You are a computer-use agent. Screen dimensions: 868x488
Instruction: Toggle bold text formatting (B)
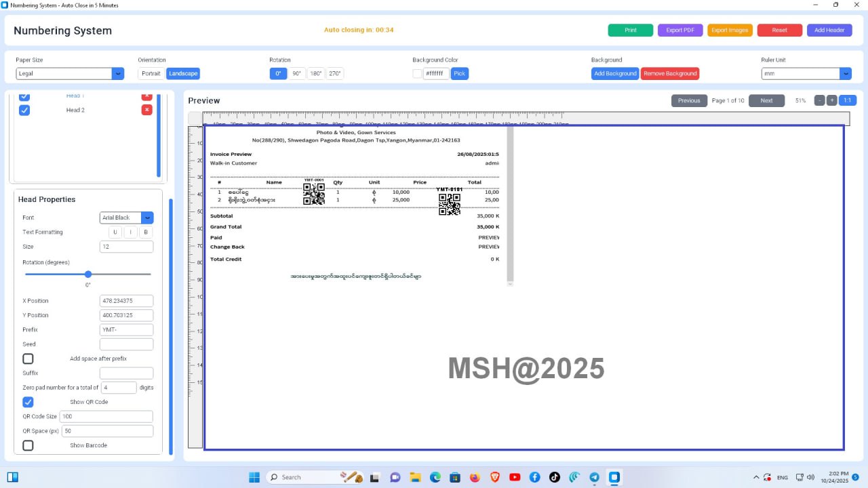point(146,232)
